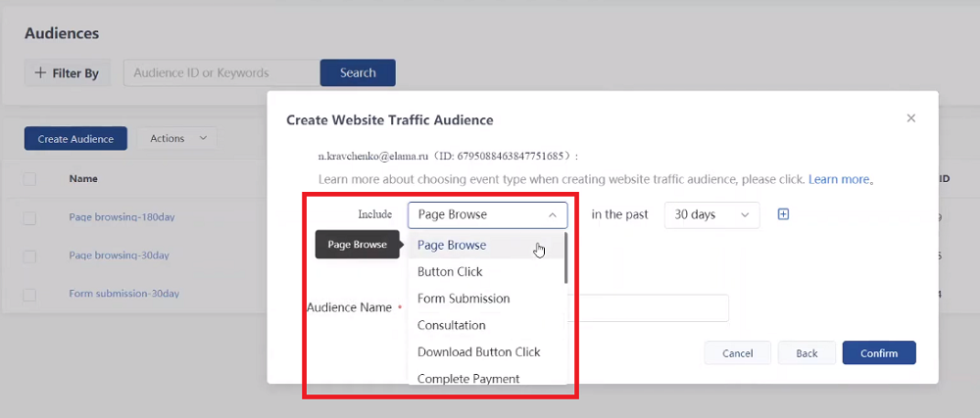Choose Form Submission event option
Image resolution: width=980 pixels, height=418 pixels.
coord(464,299)
